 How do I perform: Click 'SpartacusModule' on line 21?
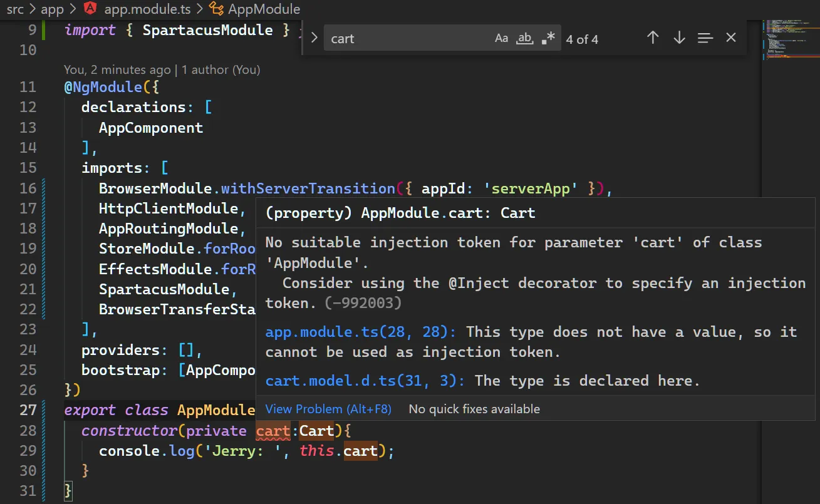pos(164,289)
